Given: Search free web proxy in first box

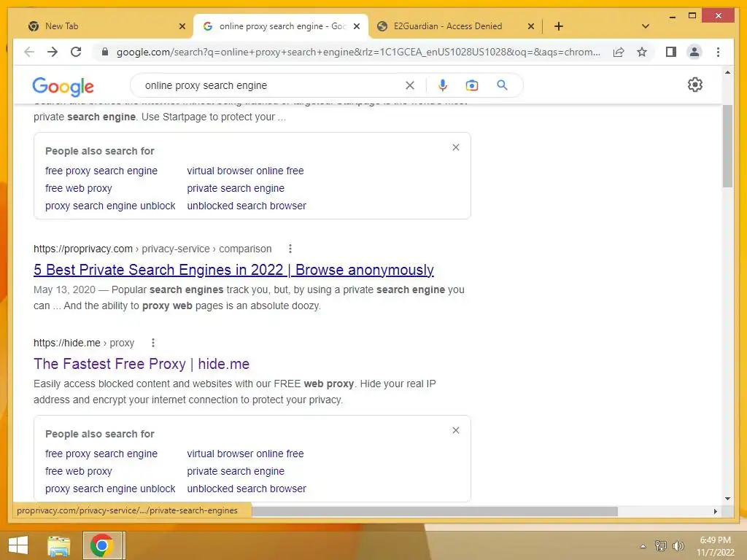Looking at the screenshot, I should [79, 188].
